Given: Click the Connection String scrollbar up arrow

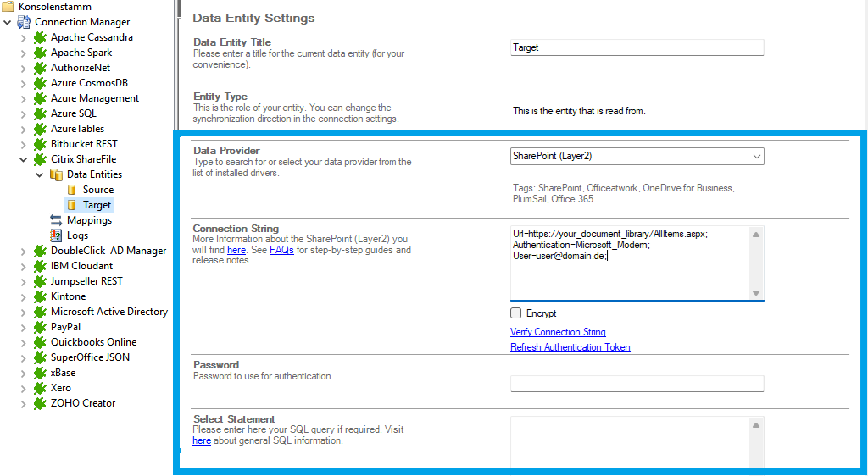Looking at the screenshot, I should tap(756, 235).
